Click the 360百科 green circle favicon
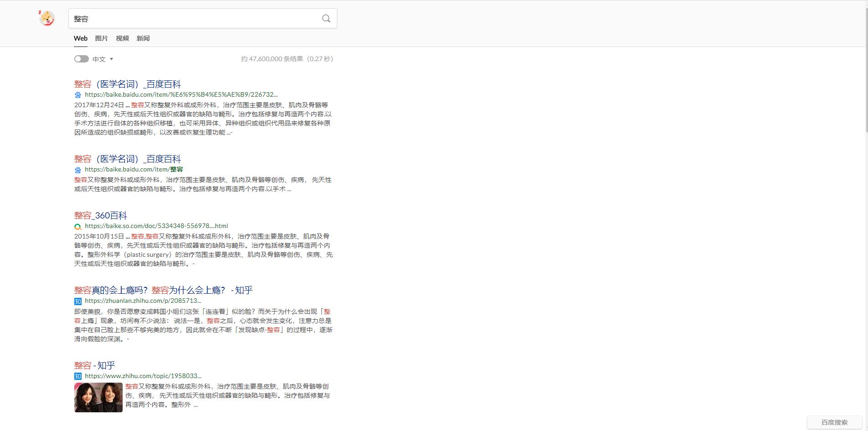Image resolution: width=868 pixels, height=431 pixels. 78,226
